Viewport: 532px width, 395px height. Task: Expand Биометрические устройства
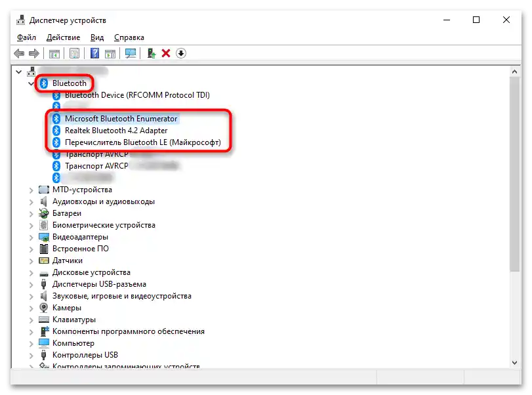31,226
